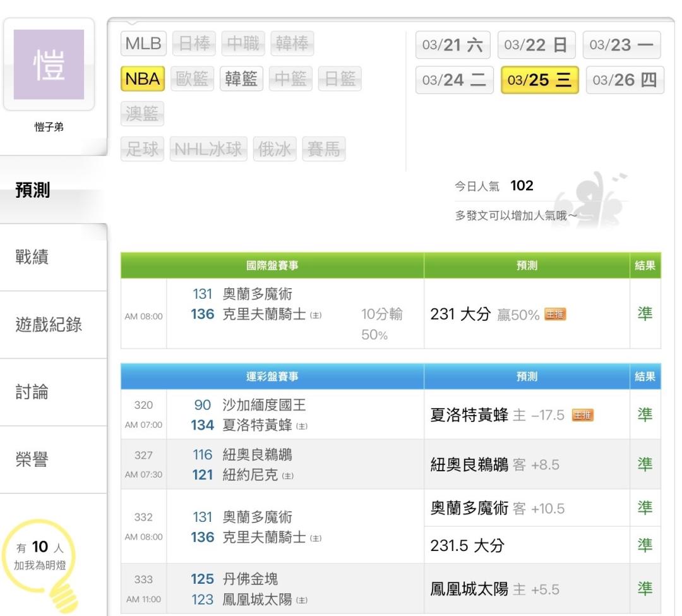
Task: Select the 歐籃 league filter
Action: tap(192, 79)
